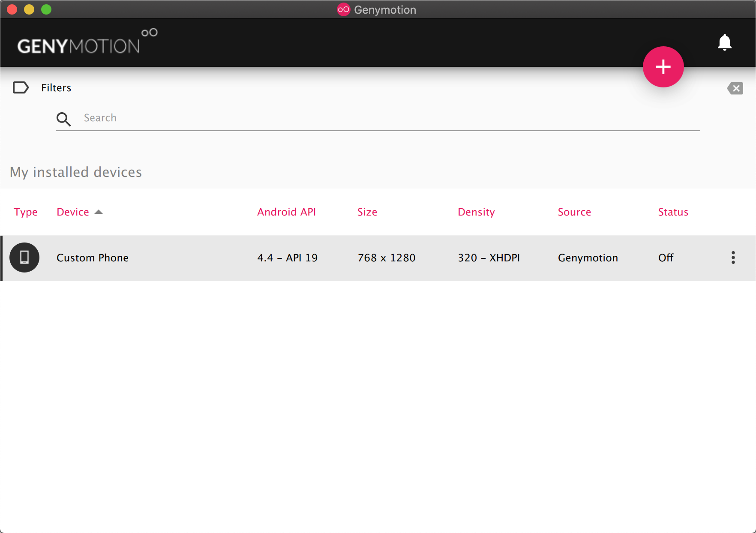Click the Genymotion logo in header
The width and height of the screenshot is (756, 533).
point(87,42)
